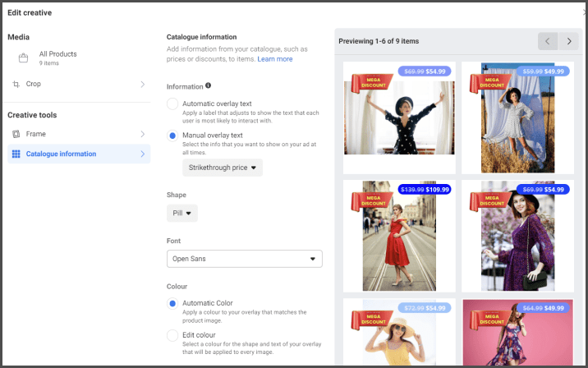This screenshot has height=368, width=588.
Task: Click the $72.99 $54.99 price pill
Action: pyautogui.click(x=425, y=308)
